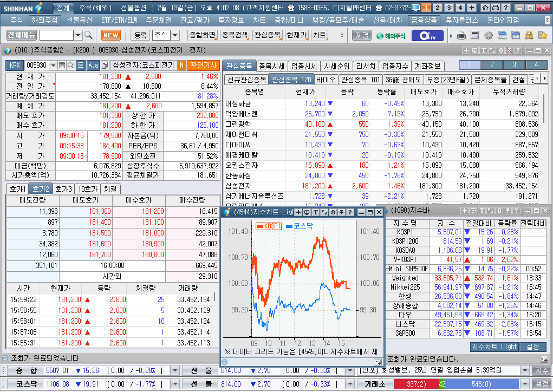Click the 토 icon next to stock code
This screenshot has height=392, width=553.
pos(80,65)
